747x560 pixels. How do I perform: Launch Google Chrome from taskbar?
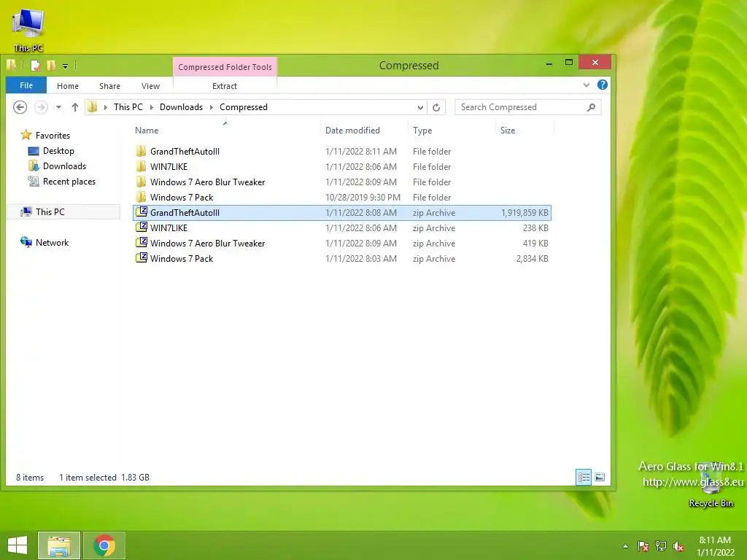click(x=104, y=545)
